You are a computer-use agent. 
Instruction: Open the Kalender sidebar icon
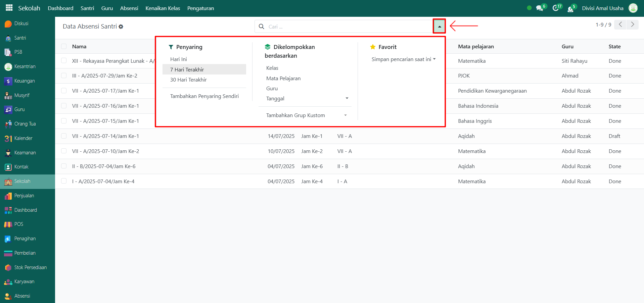(8, 139)
